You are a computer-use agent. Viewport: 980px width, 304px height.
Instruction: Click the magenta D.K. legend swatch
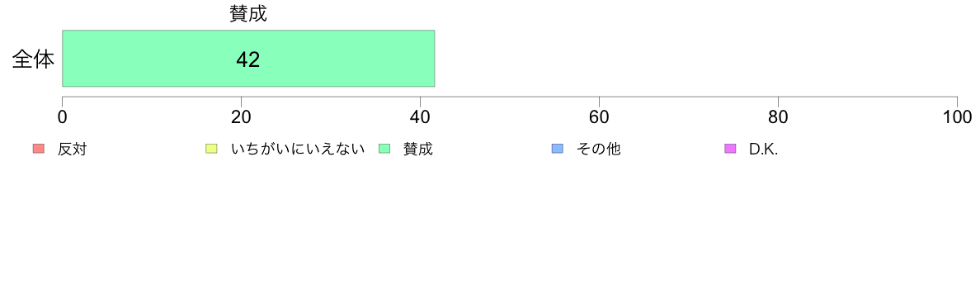[729, 149]
